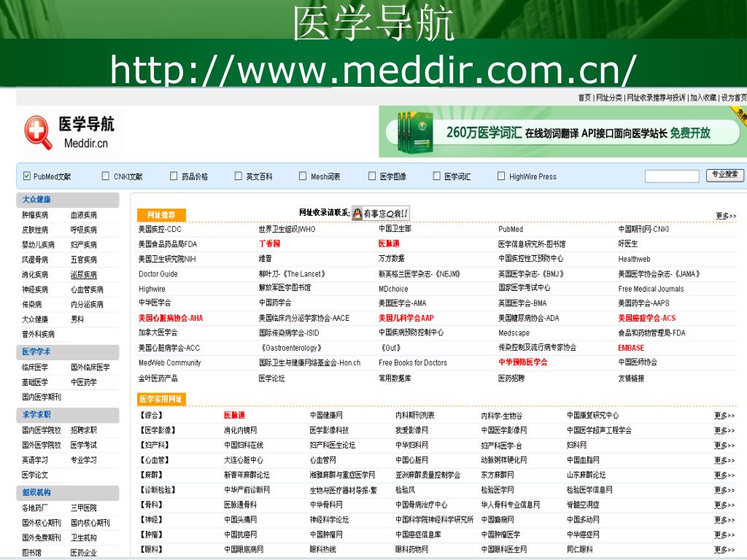
Task: Check the 药品价格 search option
Action: [x=174, y=176]
